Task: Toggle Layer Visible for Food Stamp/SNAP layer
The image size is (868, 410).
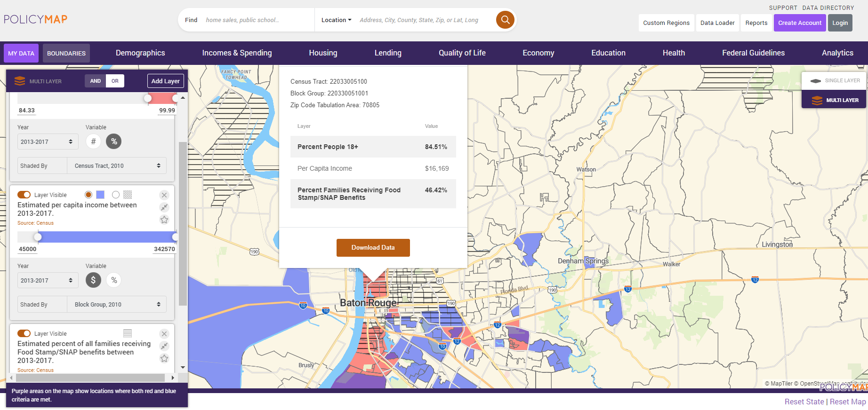Action: point(24,333)
